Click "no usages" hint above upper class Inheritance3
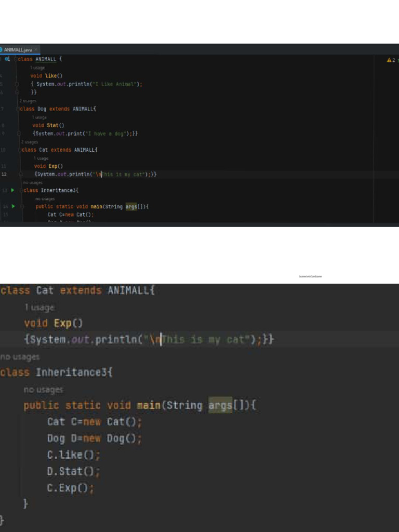This screenshot has height=532, width=399. (33, 183)
